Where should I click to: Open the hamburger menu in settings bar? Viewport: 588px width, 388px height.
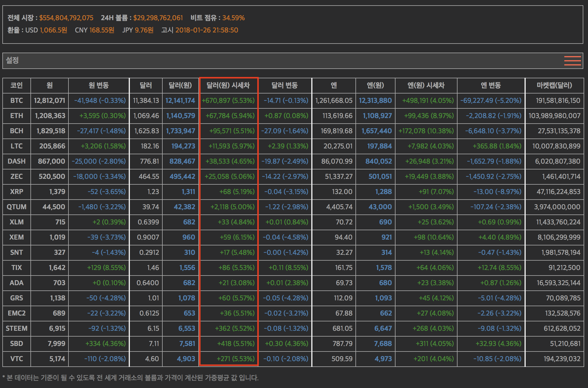click(x=572, y=61)
